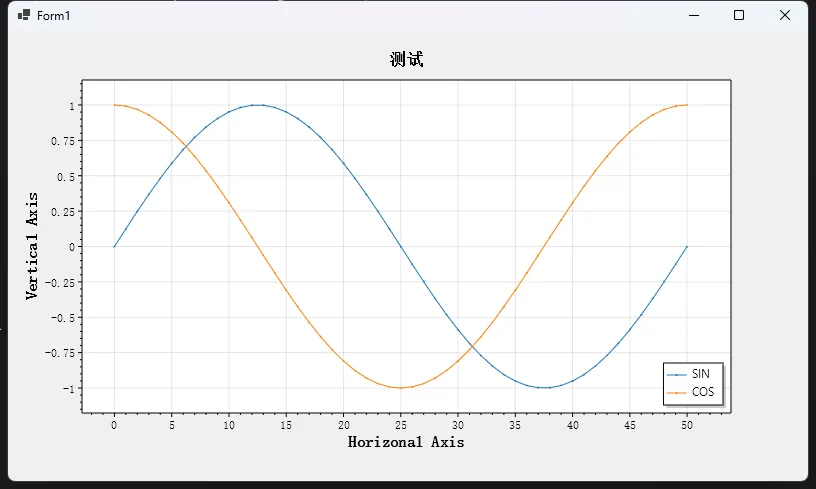Click the y-axis tick label 0.5
The height and width of the screenshot is (489, 816).
66,176
